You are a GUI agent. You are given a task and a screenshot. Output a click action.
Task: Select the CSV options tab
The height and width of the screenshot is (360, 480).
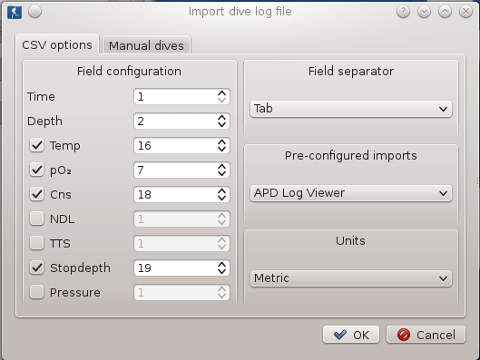coord(57,45)
